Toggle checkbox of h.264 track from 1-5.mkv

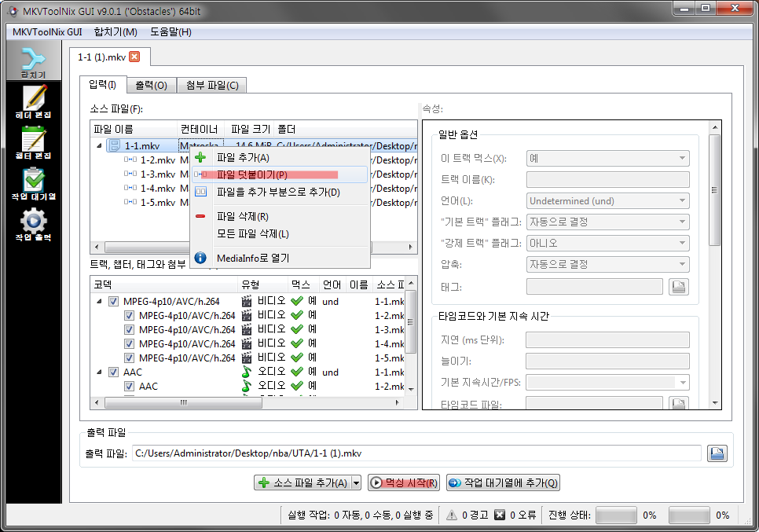(x=129, y=358)
